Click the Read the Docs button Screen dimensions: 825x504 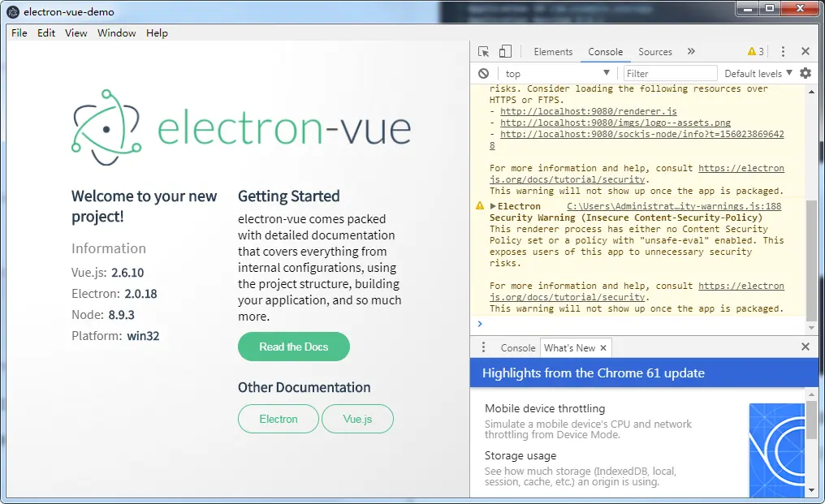pos(294,347)
